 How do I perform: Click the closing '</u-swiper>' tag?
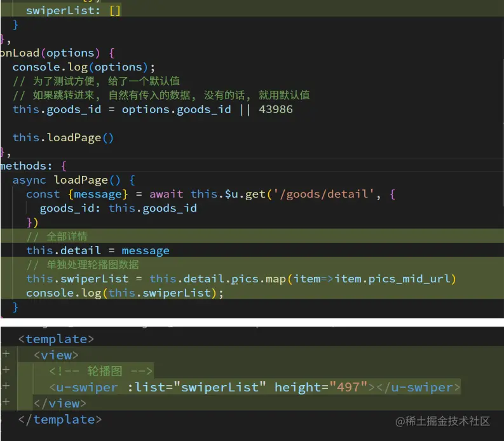[418, 388]
